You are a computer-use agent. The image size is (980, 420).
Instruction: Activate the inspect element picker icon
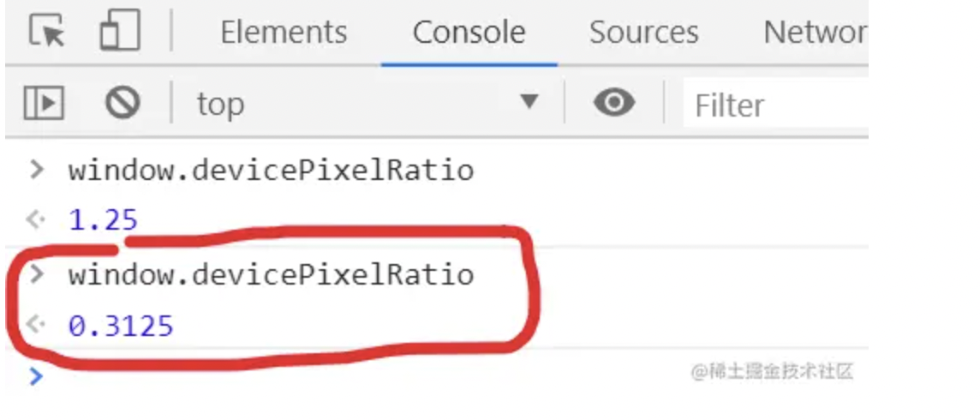46,33
